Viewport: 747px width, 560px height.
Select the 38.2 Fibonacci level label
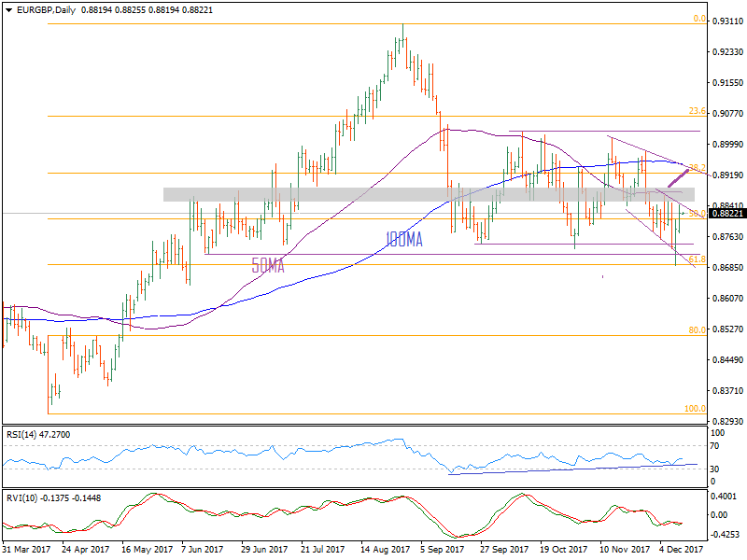(x=696, y=168)
